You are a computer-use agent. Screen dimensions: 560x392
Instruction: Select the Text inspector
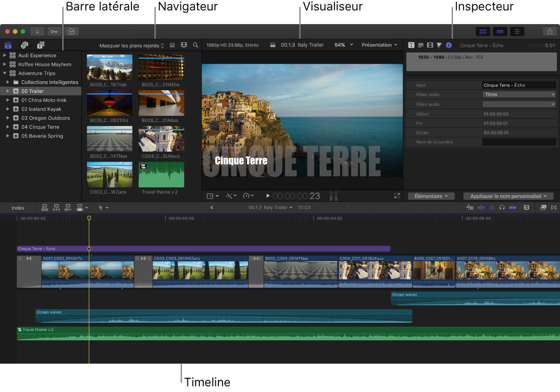coord(411,45)
